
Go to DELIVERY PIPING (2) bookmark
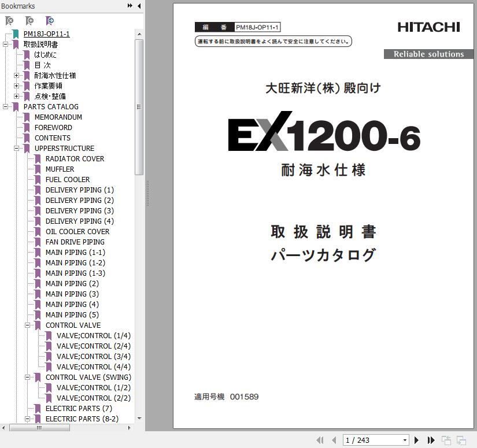coord(80,201)
